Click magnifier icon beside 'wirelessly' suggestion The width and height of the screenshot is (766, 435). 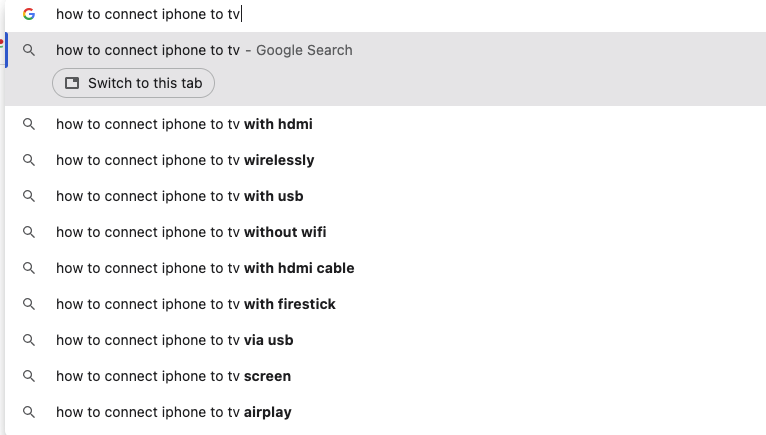[29, 160]
